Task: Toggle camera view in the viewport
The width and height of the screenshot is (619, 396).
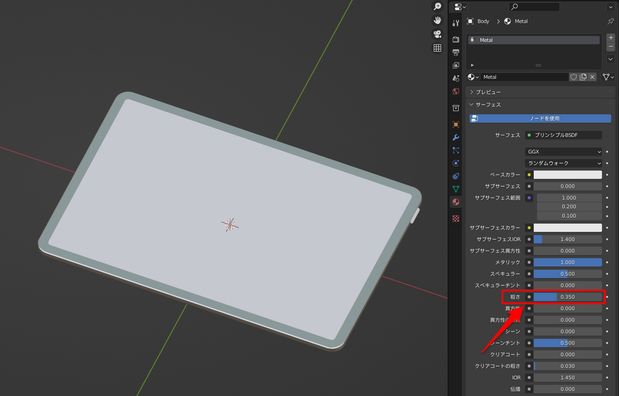Action: (x=437, y=34)
